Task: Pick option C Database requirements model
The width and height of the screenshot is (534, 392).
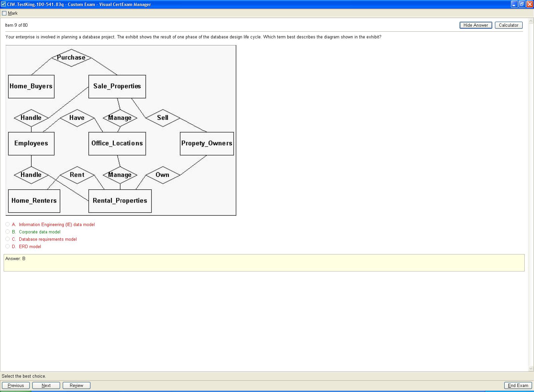Action: click(8, 239)
